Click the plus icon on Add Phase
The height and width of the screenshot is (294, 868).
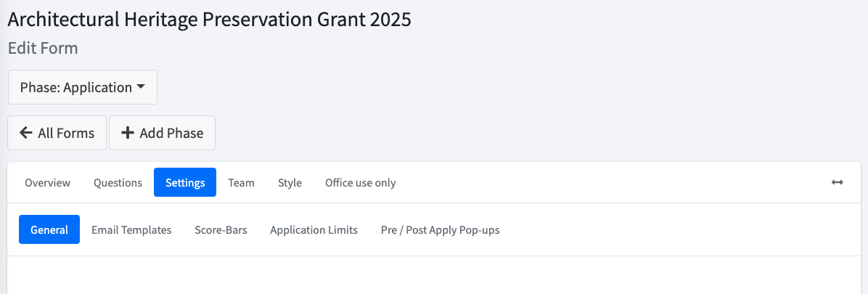(x=127, y=133)
